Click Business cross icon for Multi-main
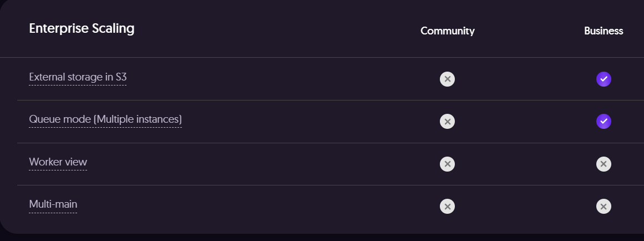The width and height of the screenshot is (644, 241). click(x=604, y=206)
